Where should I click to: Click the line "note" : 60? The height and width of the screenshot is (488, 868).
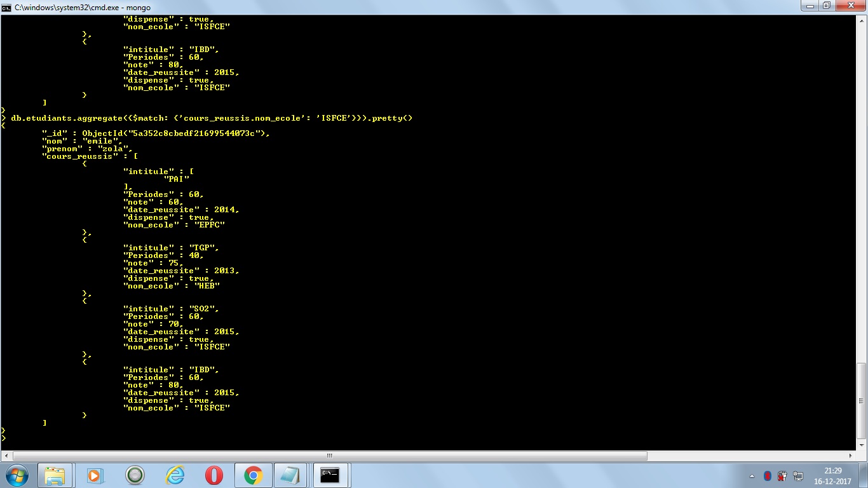point(153,202)
